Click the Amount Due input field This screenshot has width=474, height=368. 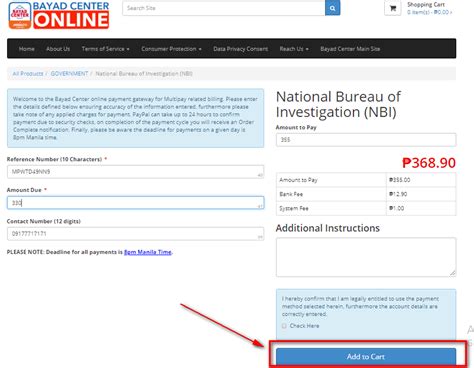[x=135, y=203]
